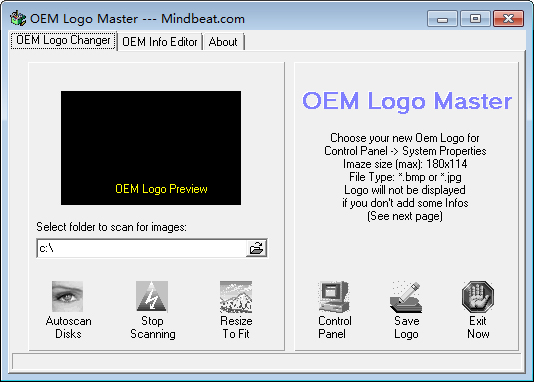
Task: Click the 'OEM Logo Master' heading
Action: [407, 101]
